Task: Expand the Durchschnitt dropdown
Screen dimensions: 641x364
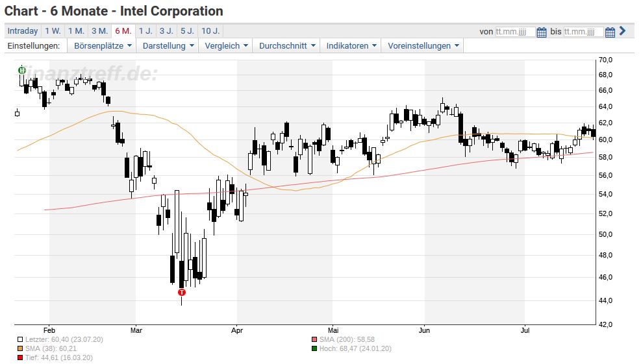Action: pyautogui.click(x=287, y=46)
